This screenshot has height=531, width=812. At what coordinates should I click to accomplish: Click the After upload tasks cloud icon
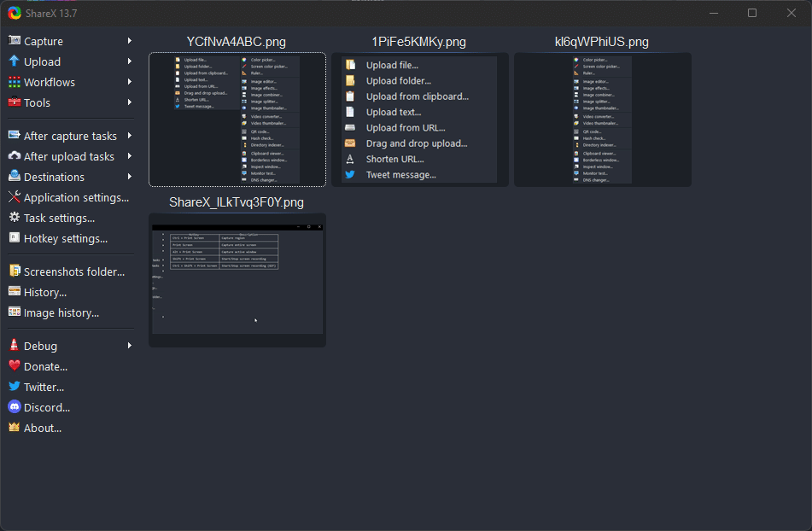15,155
